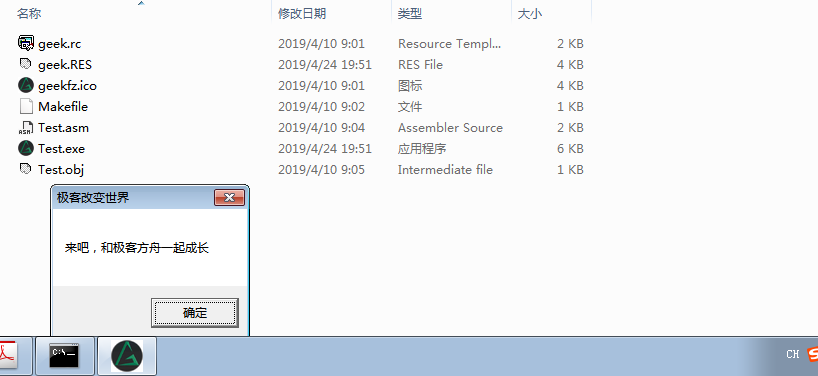Click the file name Test.asm
This screenshot has height=376, width=818.
click(x=63, y=128)
